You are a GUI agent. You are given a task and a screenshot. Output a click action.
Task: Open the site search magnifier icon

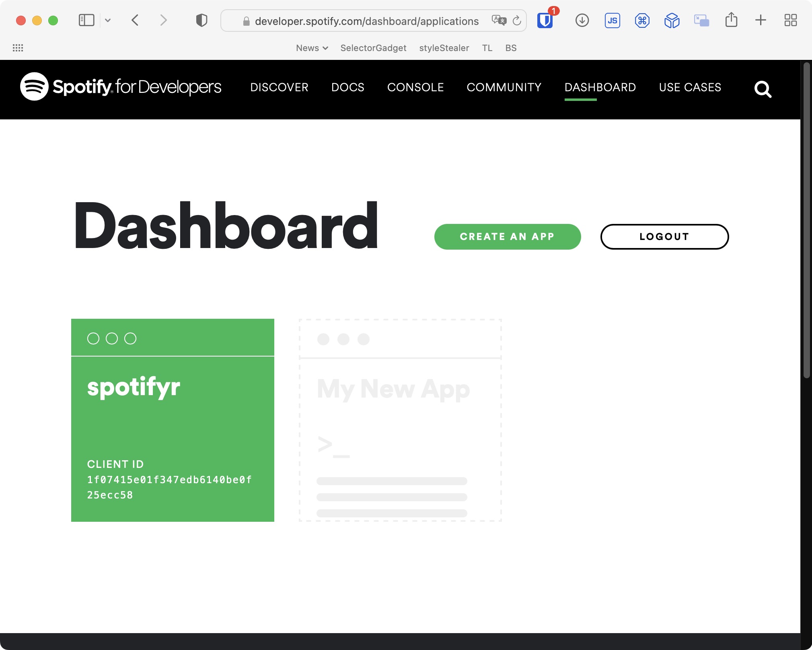763,89
